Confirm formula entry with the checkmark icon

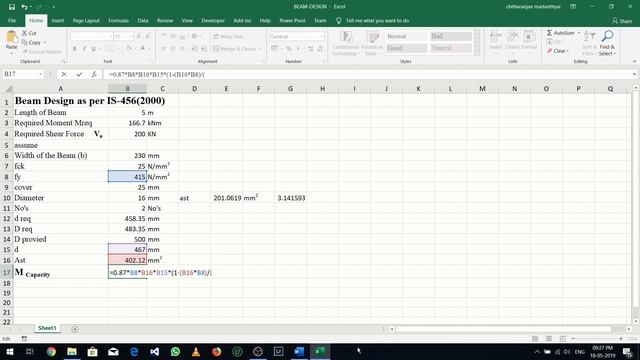pyautogui.click(x=79, y=74)
